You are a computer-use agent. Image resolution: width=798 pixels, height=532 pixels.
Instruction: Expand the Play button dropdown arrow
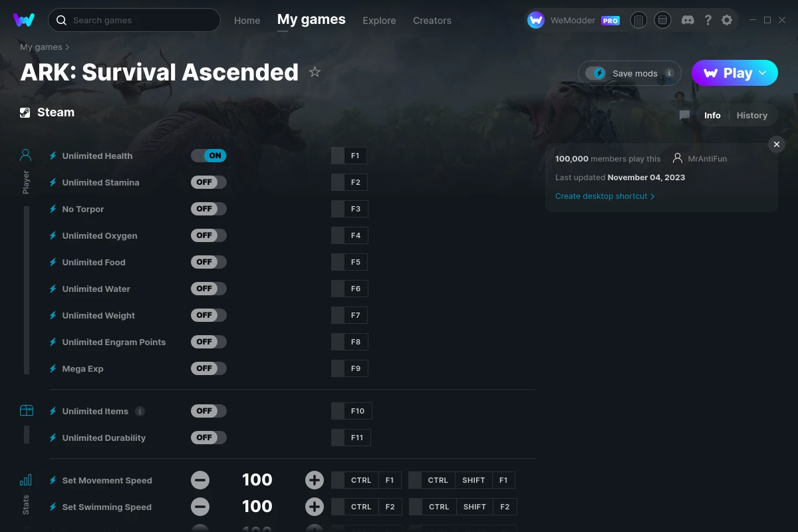763,73
